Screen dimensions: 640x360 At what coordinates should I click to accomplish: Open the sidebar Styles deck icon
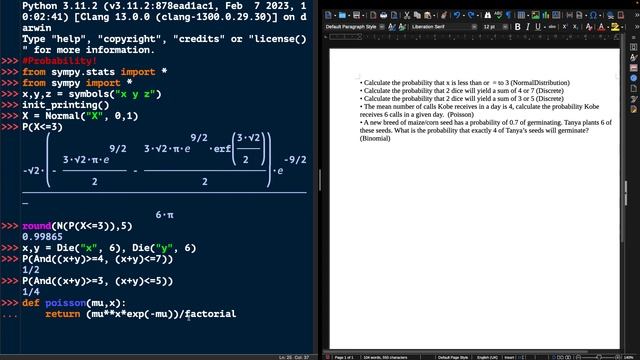coord(633,58)
